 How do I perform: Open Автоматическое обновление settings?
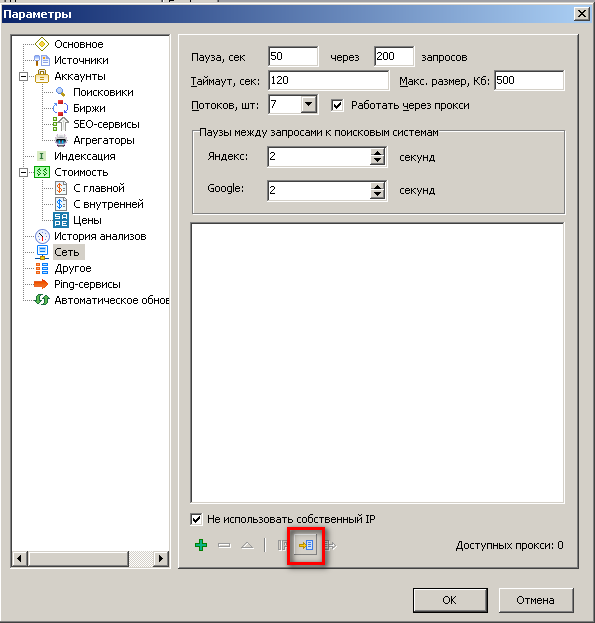point(111,300)
